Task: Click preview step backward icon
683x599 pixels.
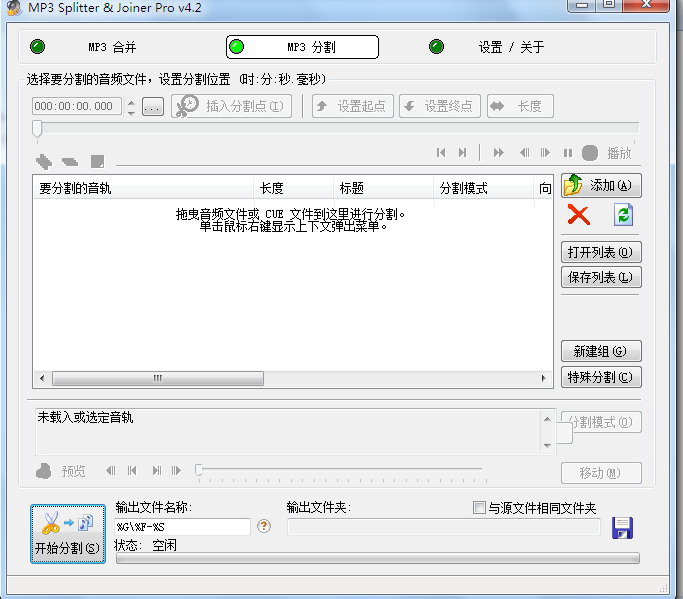Action: point(111,470)
